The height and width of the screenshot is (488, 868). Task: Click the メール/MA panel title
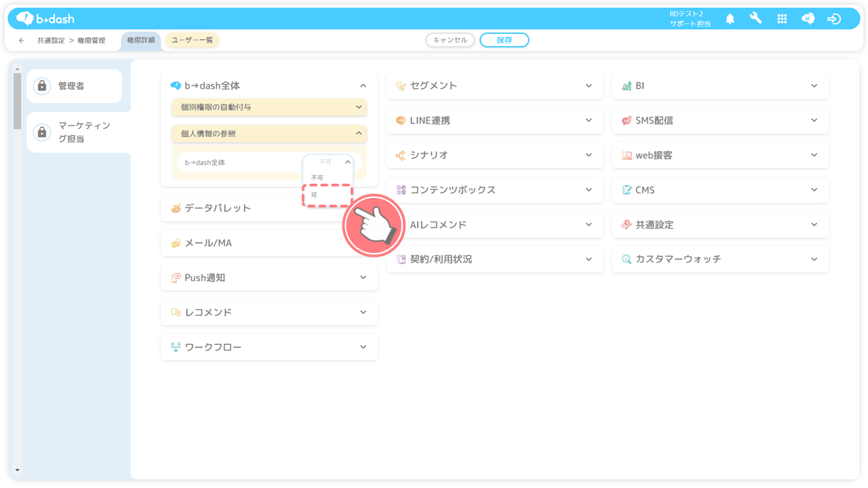[208, 243]
